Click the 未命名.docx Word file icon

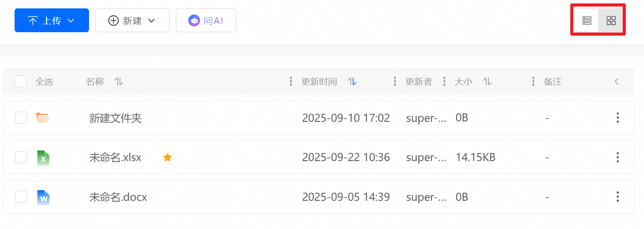(43, 197)
